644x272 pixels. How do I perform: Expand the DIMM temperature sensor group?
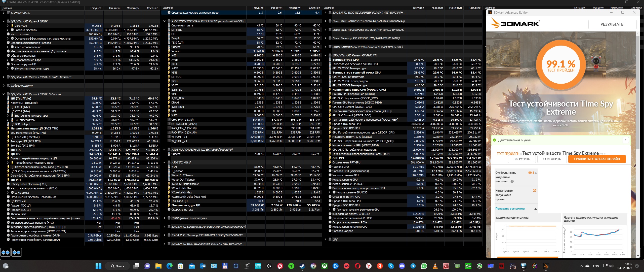[164, 218]
